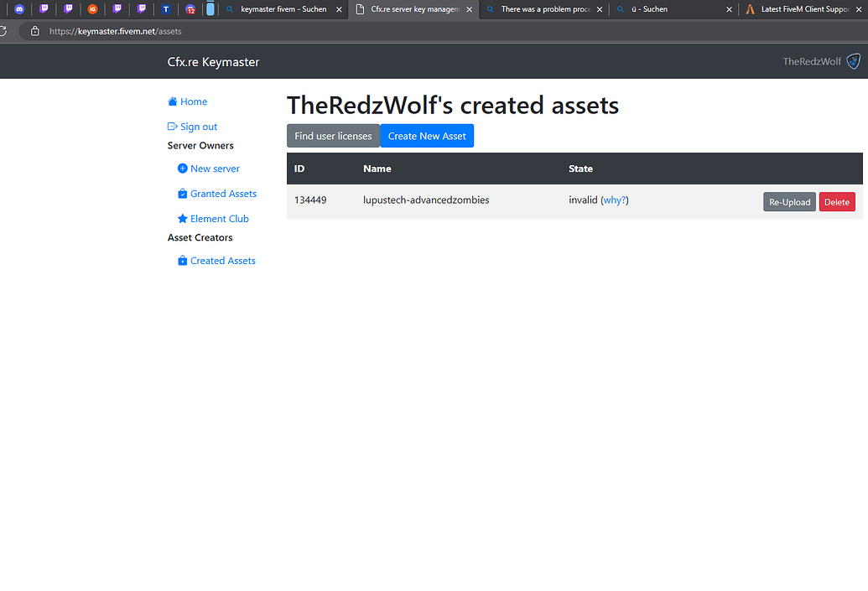
Task: Click the Create New Asset button
Action: [x=427, y=136]
